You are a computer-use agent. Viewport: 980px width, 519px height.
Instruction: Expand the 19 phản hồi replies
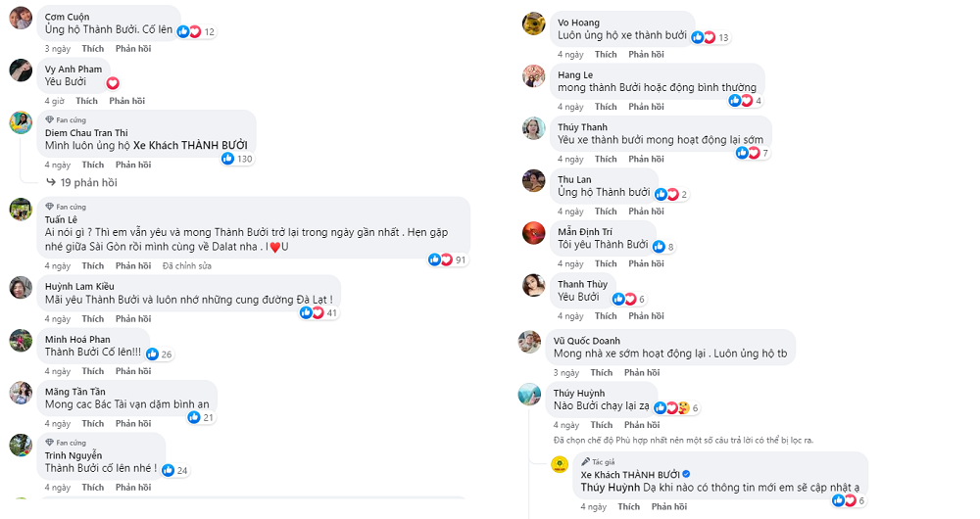(x=88, y=182)
